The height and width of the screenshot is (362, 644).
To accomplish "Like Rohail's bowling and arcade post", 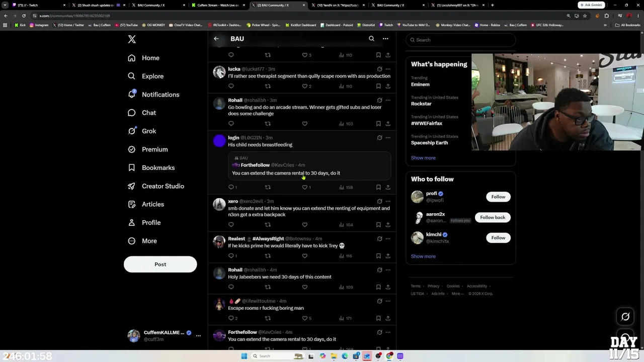I will tap(304, 124).
